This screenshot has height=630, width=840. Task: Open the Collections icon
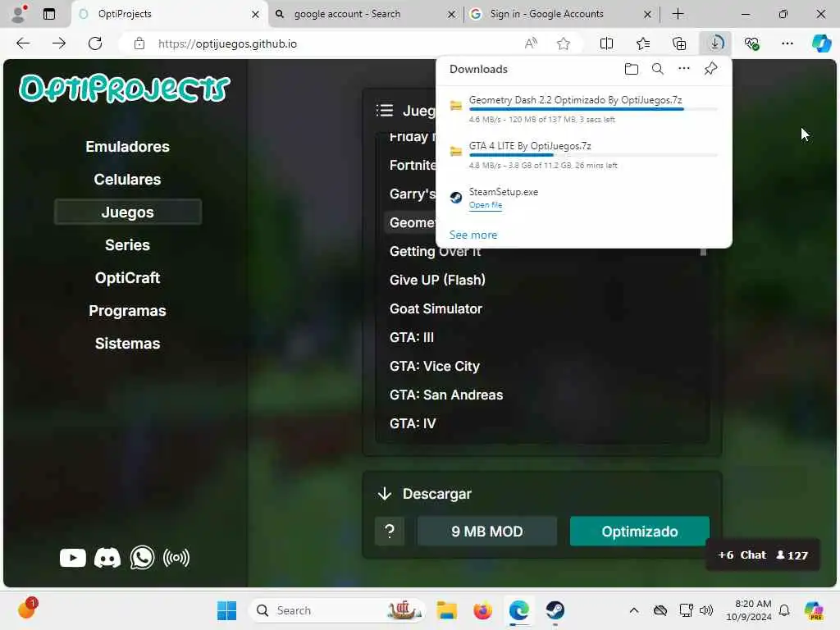pyautogui.click(x=678, y=43)
